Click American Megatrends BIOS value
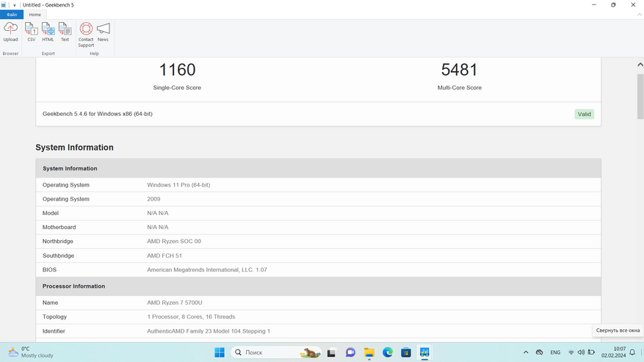Screen dimensions: 644x362 [207, 269]
